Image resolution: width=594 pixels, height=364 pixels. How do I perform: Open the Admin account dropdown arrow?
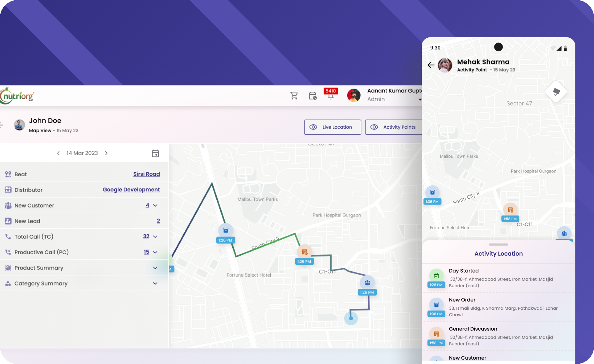(420, 99)
